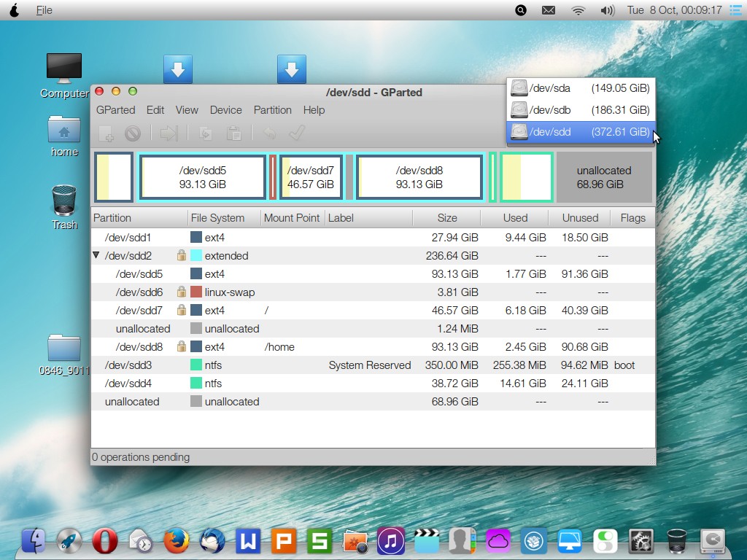
Task: Open the clapperboard video app in dock
Action: click(x=426, y=541)
